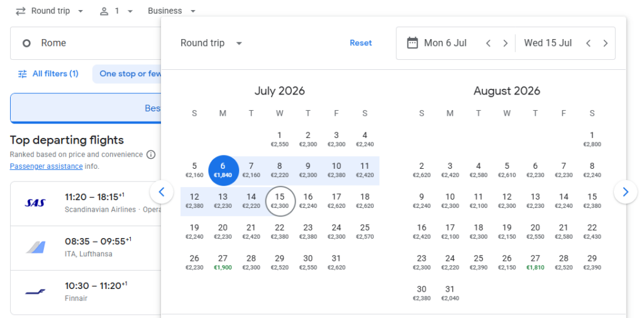Select July 31 priced €2,620
This screenshot has width=644, height=318.
[336, 263]
